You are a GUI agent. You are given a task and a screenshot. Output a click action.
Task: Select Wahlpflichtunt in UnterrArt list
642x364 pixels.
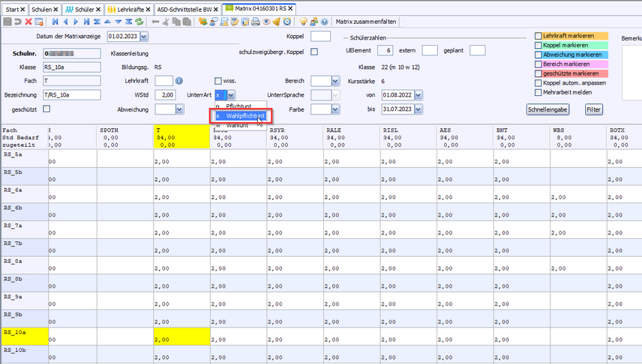241,116
